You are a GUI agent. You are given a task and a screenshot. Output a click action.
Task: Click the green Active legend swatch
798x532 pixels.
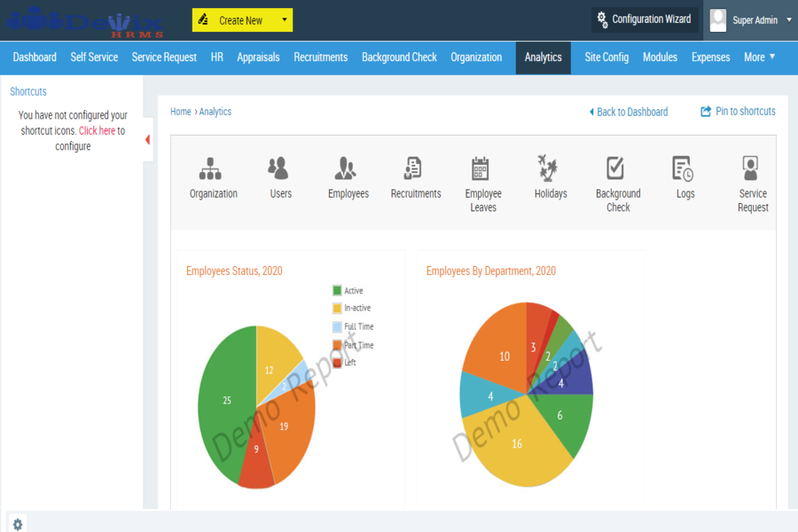(337, 291)
